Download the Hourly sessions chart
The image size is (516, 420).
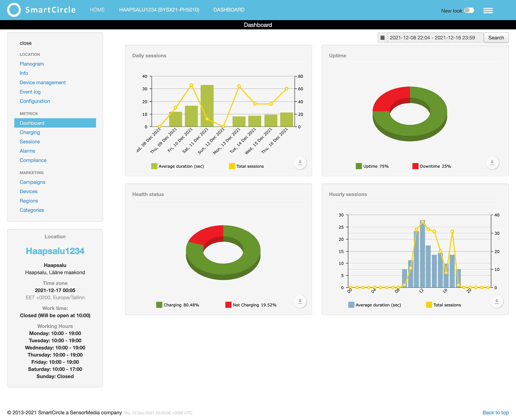pos(497,301)
